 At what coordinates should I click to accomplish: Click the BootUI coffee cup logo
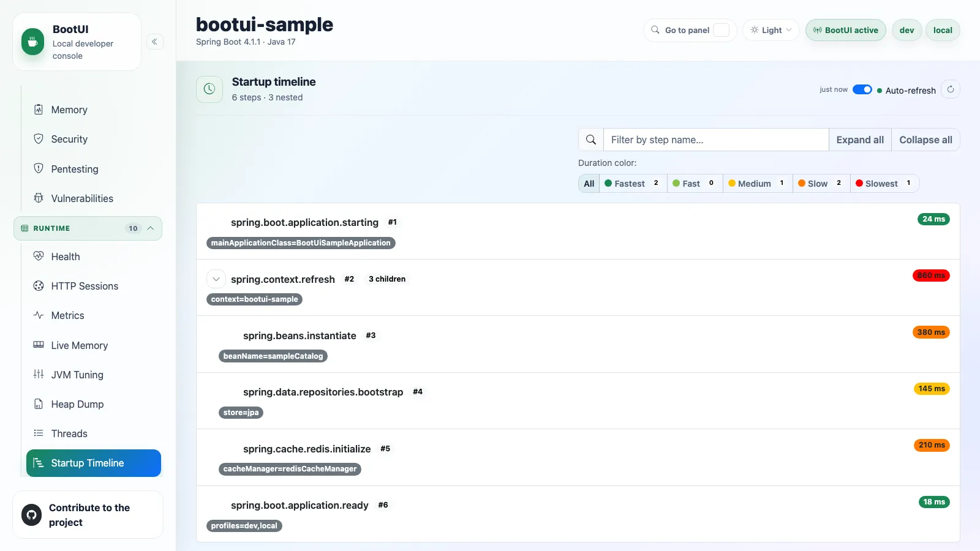[33, 42]
